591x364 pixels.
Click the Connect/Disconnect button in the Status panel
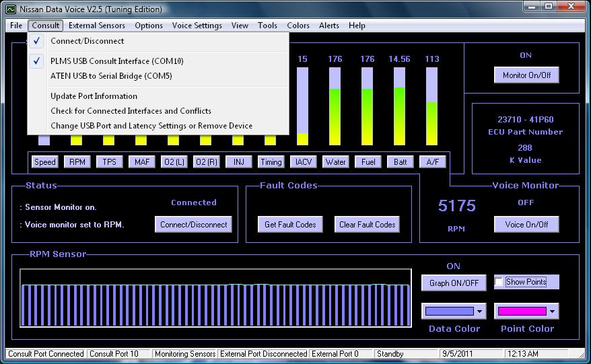pyautogui.click(x=193, y=225)
